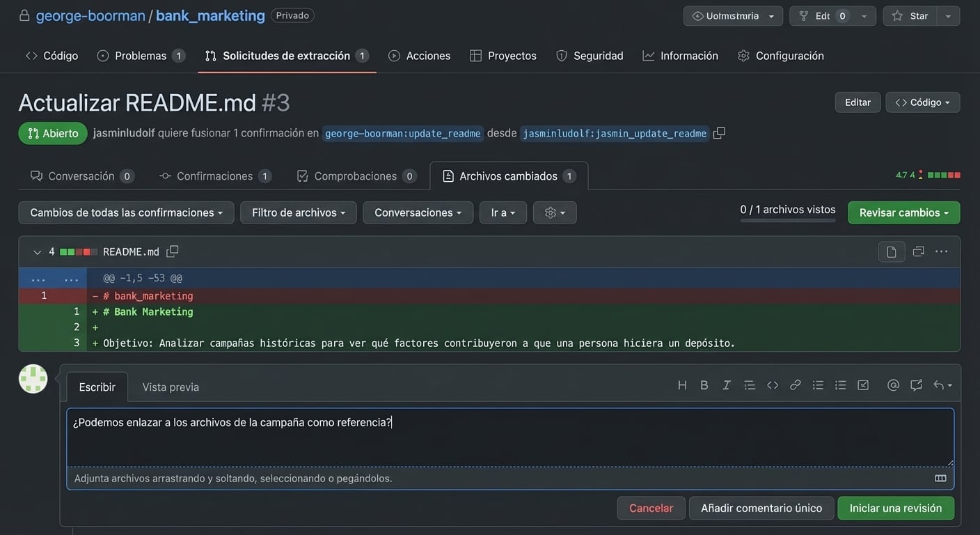Click the attach files hint bar
980x535 pixels.
510,479
